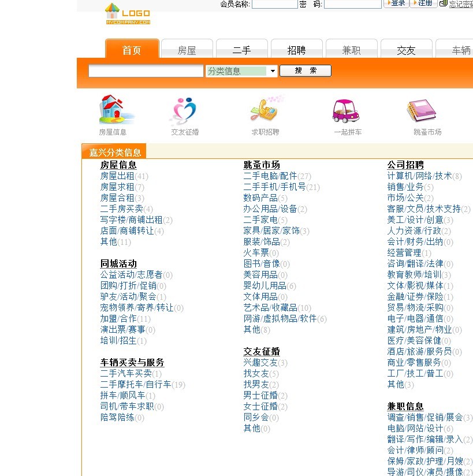Open the 房屋出租 category link
This screenshot has width=473, height=476.
click(117, 176)
